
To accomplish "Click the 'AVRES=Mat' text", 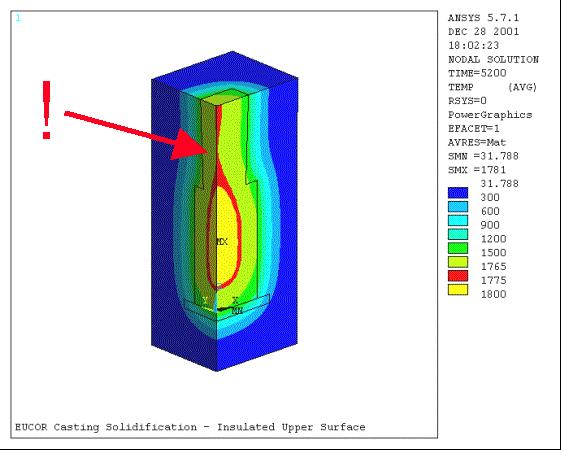I will (x=477, y=142).
